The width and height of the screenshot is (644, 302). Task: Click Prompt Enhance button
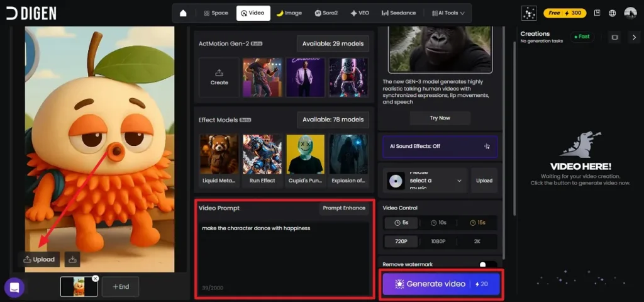tap(344, 208)
